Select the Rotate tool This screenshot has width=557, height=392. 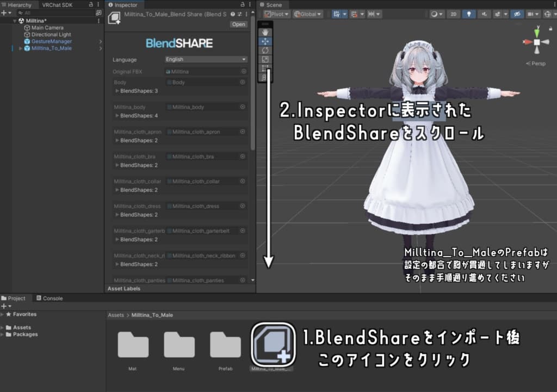[x=265, y=51]
